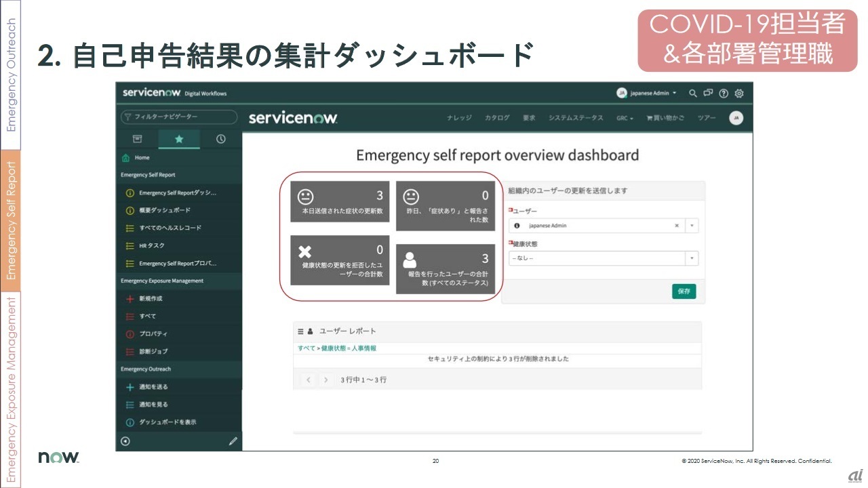This screenshot has width=868, height=488.
Task: Open the カタログ portal menu
Action: (x=497, y=118)
